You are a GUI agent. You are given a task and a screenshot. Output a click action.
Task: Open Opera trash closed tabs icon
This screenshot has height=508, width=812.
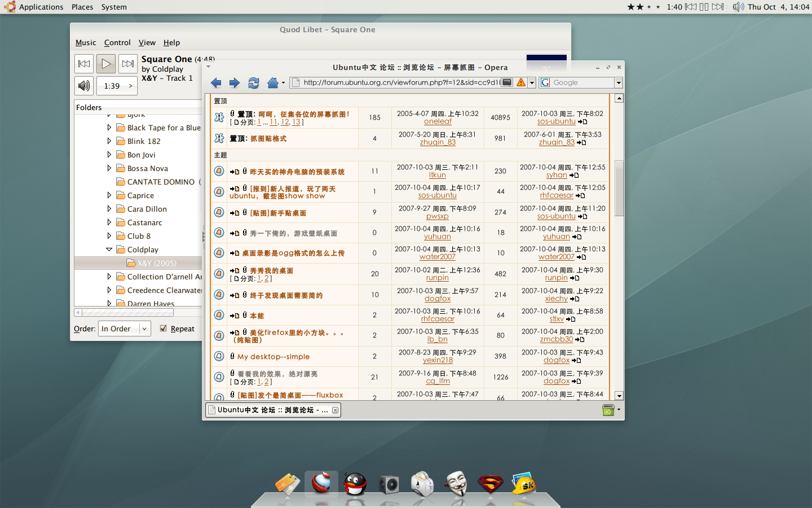pos(608,410)
